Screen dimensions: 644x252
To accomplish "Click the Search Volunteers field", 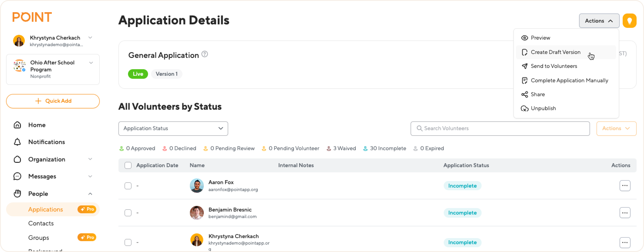I will (500, 128).
